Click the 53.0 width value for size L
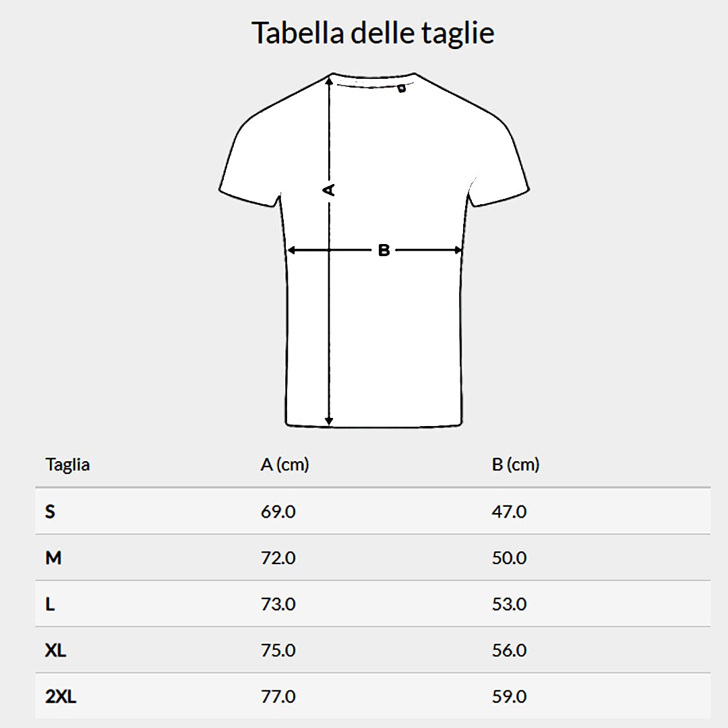Viewport: 728px width, 728px height. click(509, 604)
